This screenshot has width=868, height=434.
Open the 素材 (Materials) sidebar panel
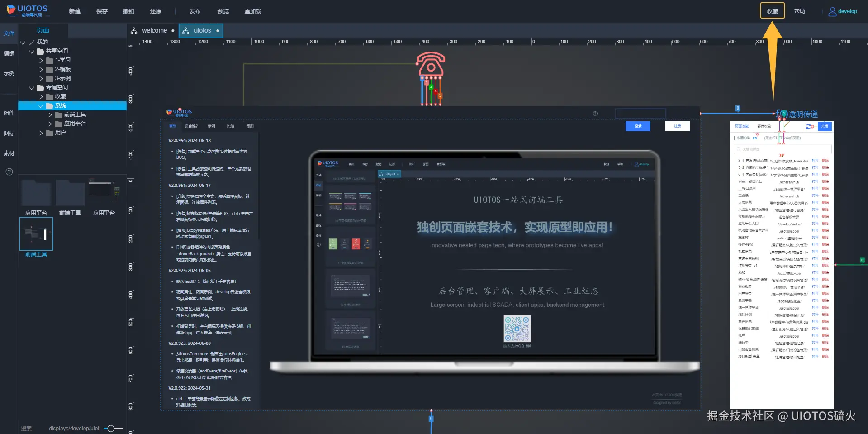click(9, 153)
